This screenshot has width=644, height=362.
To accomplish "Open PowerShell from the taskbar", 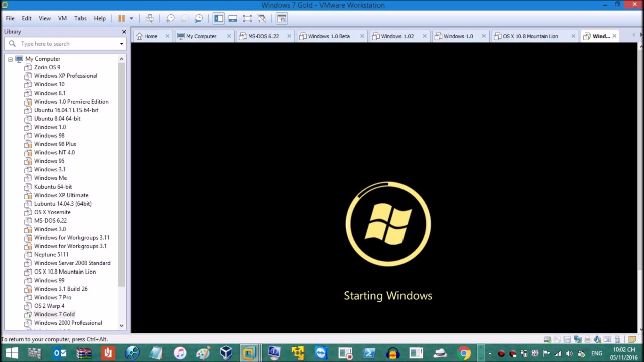I will coord(369,353).
